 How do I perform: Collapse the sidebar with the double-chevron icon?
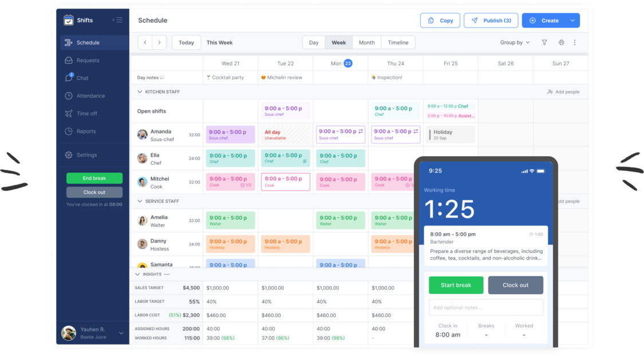point(118,19)
